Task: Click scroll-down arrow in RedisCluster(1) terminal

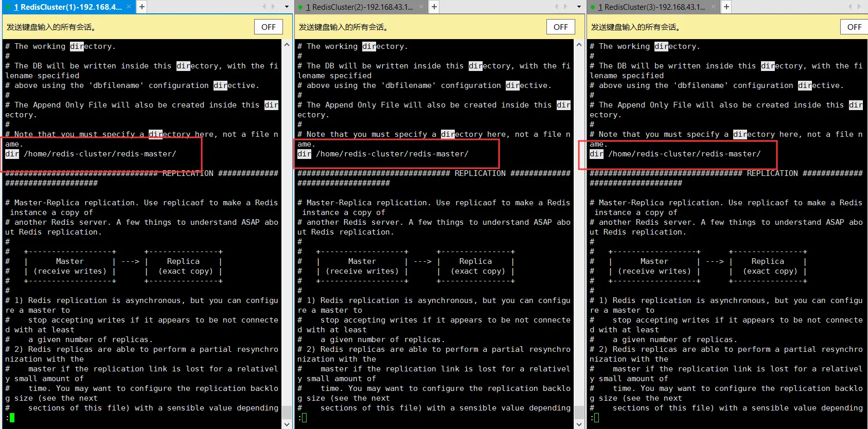Action: [x=287, y=424]
